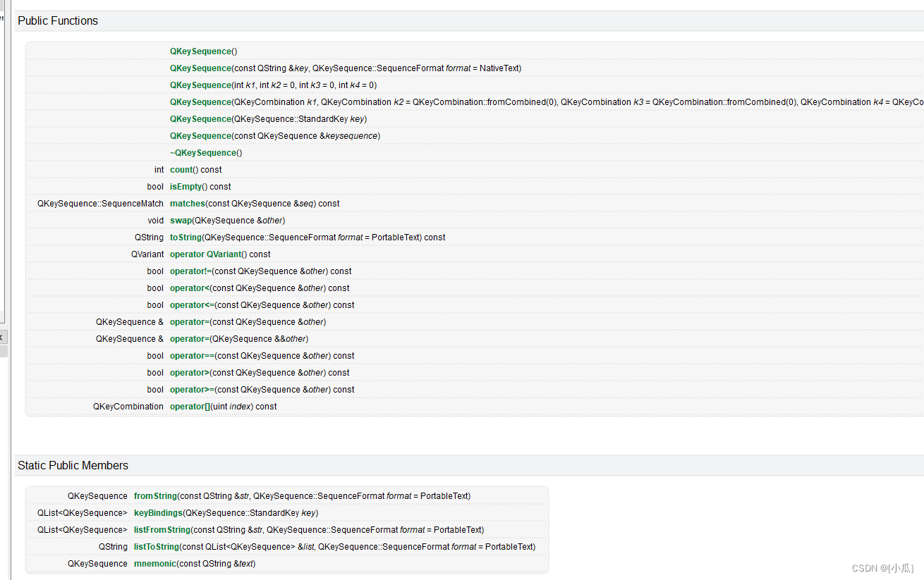924x580 pixels.
Task: Click the 'int' return type of count()
Action: click(x=159, y=170)
